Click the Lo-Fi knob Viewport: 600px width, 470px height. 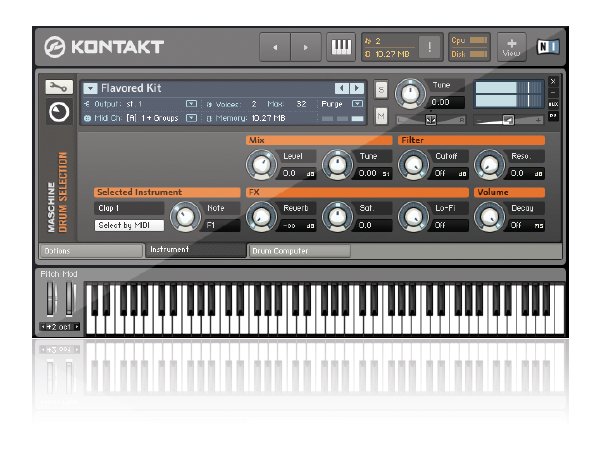point(413,217)
